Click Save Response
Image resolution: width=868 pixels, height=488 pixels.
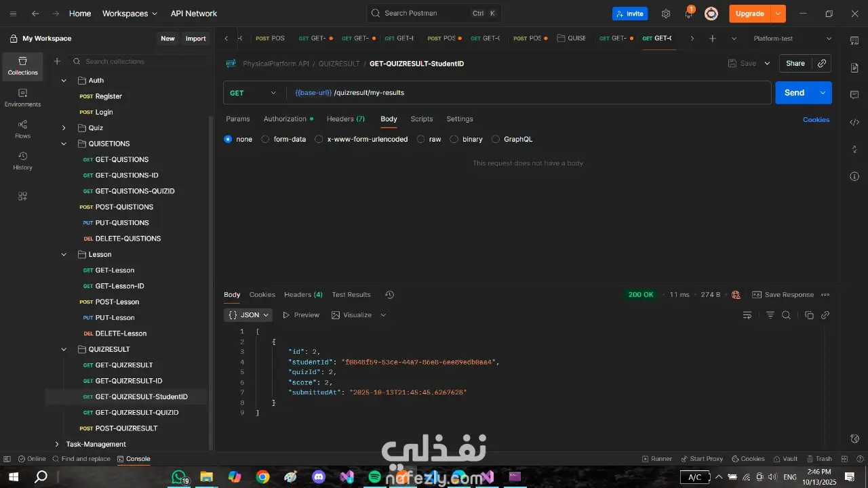click(x=783, y=295)
